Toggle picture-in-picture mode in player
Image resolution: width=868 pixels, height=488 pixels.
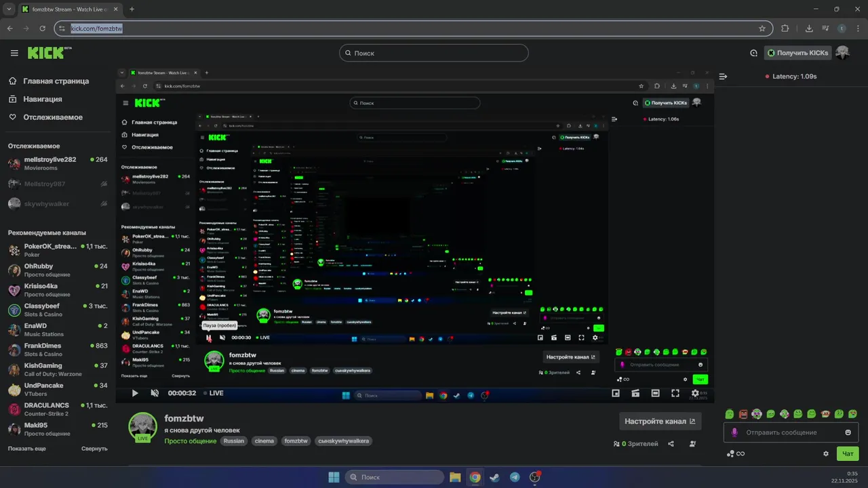tap(616, 393)
